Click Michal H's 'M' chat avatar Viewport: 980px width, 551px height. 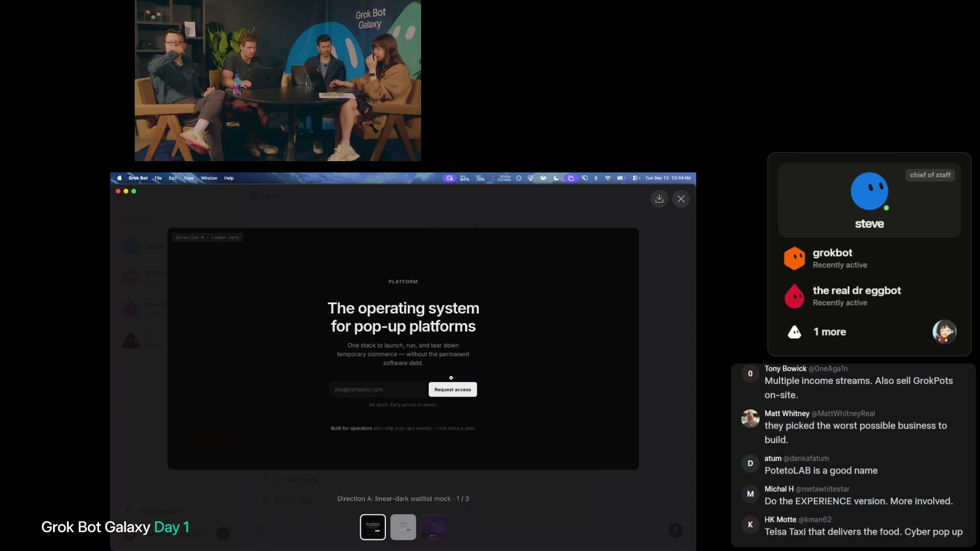[750, 494]
